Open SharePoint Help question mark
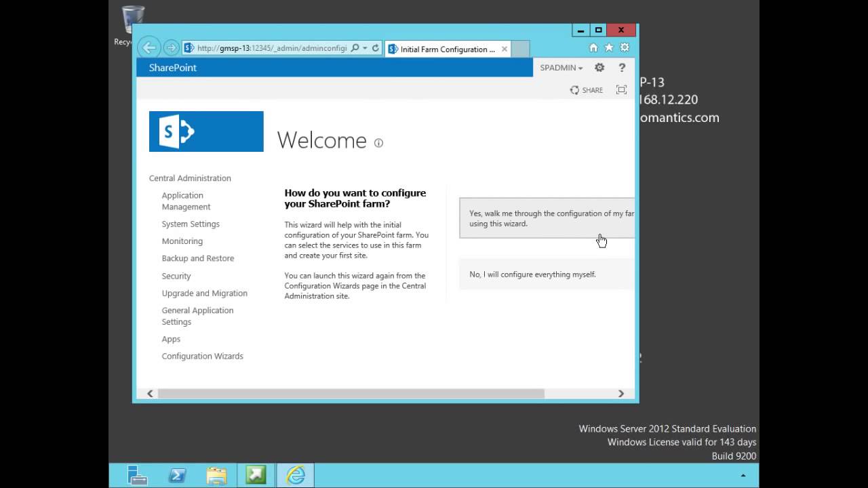Image resolution: width=868 pixels, height=488 pixels. (x=622, y=68)
